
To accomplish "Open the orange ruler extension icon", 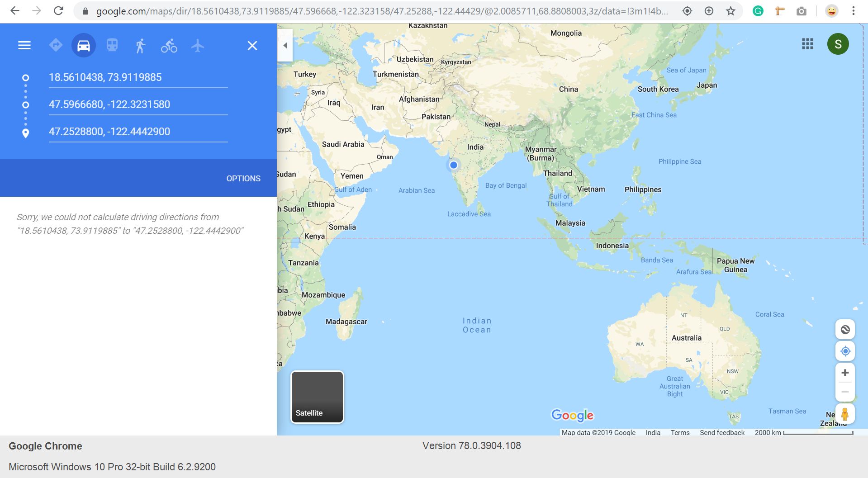I will click(780, 11).
